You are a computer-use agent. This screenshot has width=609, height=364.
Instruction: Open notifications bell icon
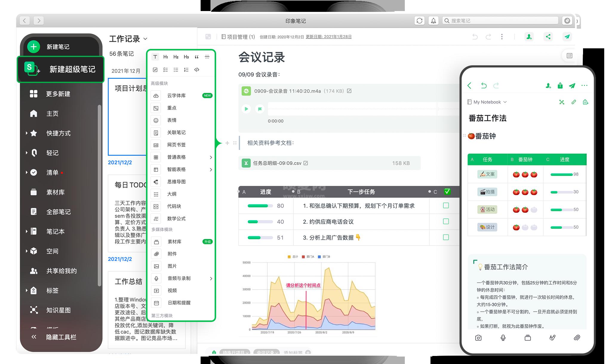[x=433, y=21]
